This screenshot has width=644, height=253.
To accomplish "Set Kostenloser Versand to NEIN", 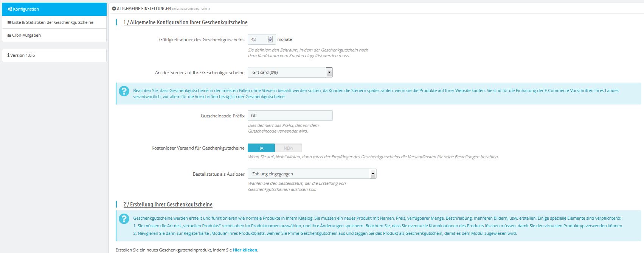I will click(x=289, y=148).
